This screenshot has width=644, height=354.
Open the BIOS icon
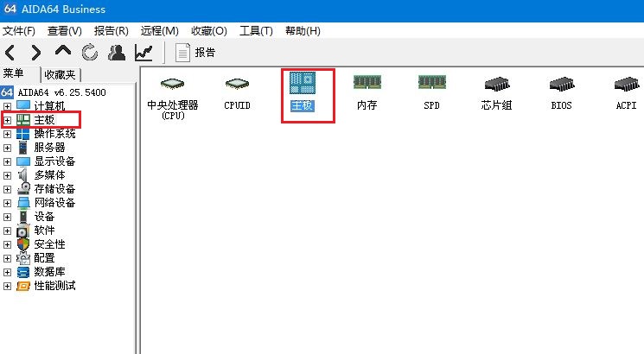(x=561, y=93)
